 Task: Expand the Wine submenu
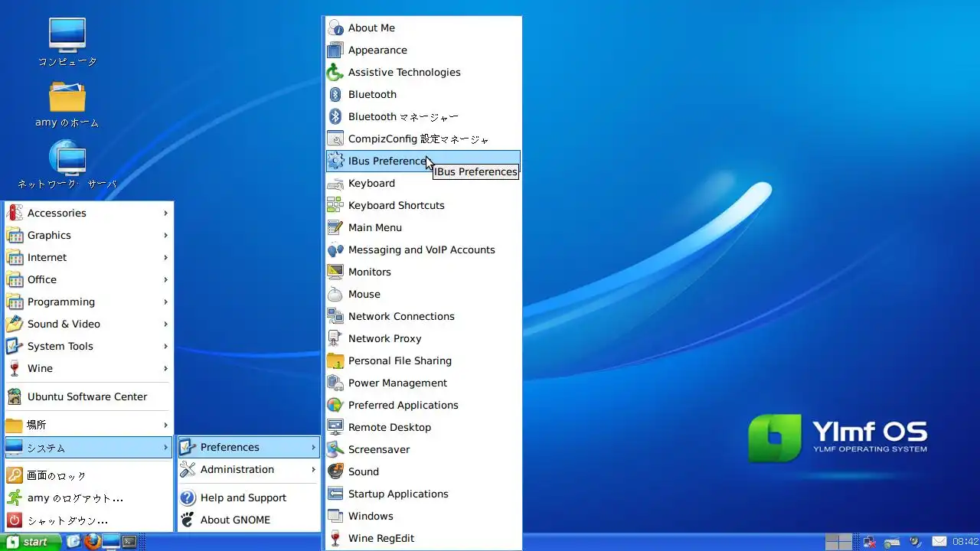click(88, 368)
